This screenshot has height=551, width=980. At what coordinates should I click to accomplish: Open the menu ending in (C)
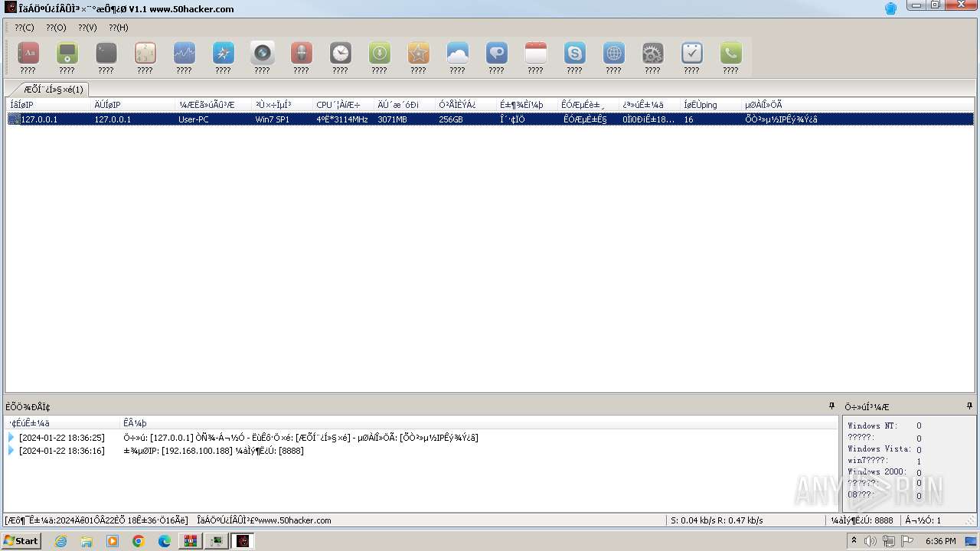(24, 28)
